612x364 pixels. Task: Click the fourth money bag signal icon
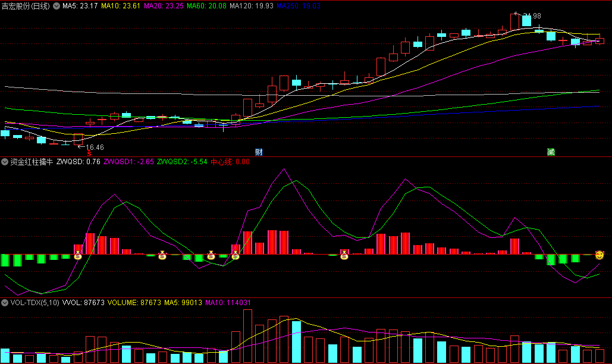[x=236, y=256]
